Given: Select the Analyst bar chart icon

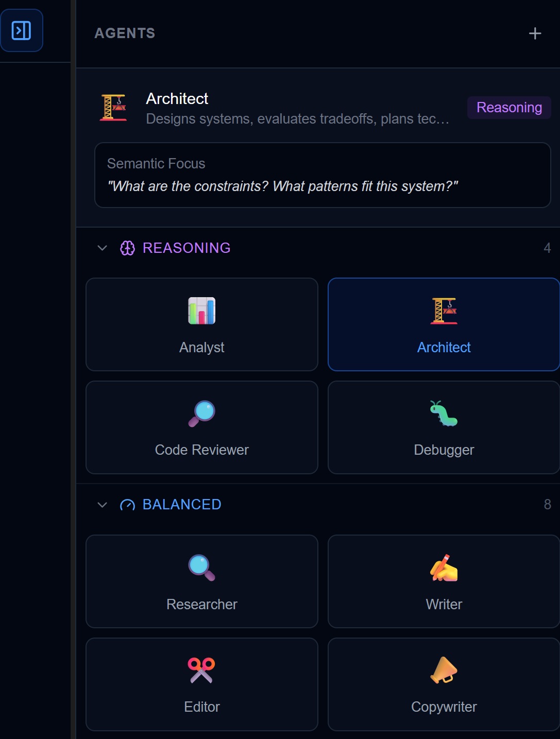Looking at the screenshot, I should coord(201,311).
